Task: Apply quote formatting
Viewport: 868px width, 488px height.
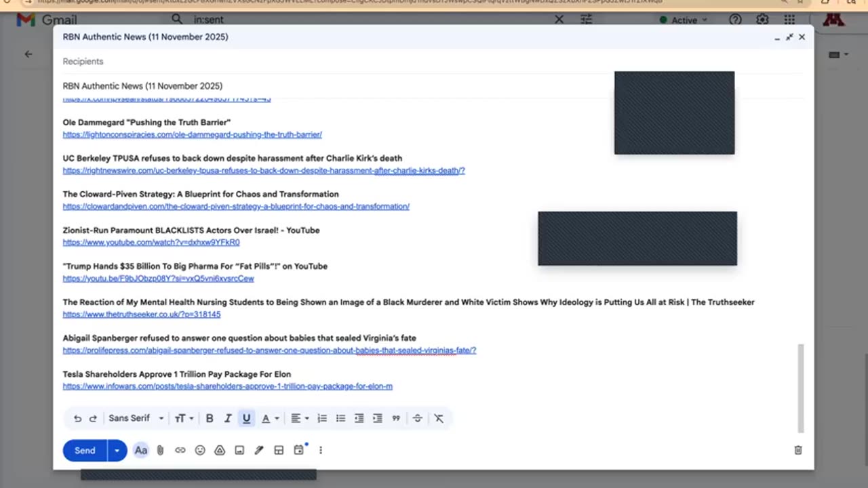Action: click(x=396, y=419)
